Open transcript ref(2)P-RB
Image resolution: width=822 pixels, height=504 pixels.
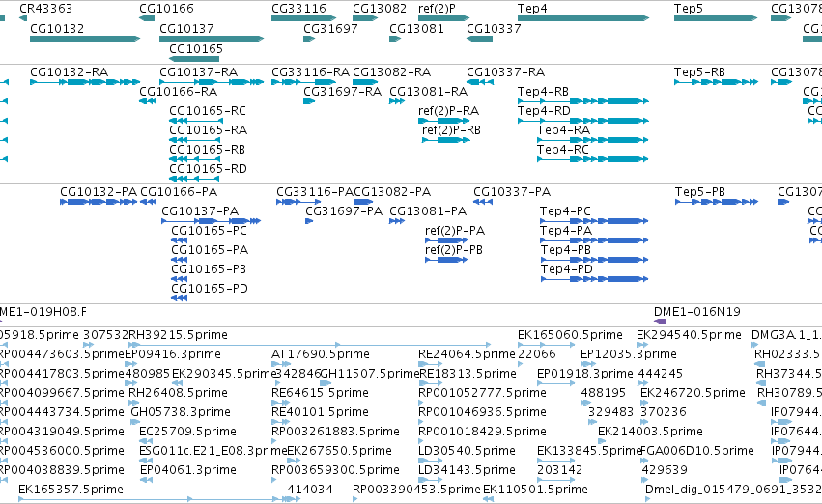pos(451,130)
